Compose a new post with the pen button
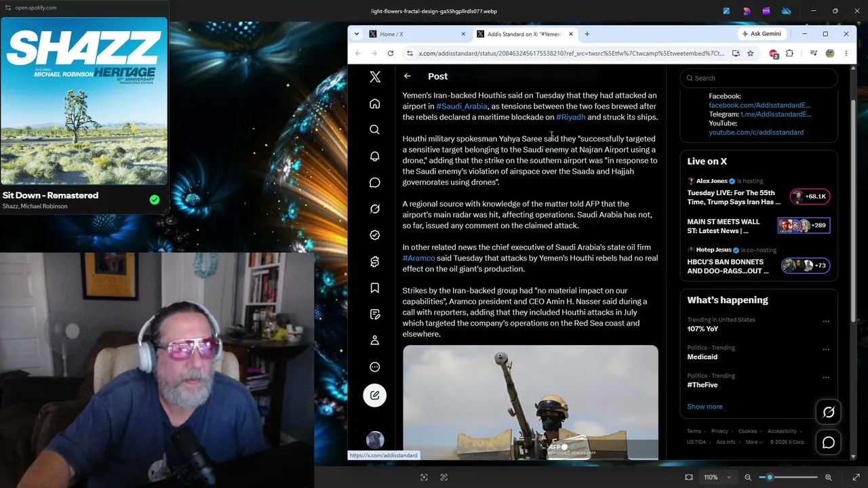 click(375, 395)
